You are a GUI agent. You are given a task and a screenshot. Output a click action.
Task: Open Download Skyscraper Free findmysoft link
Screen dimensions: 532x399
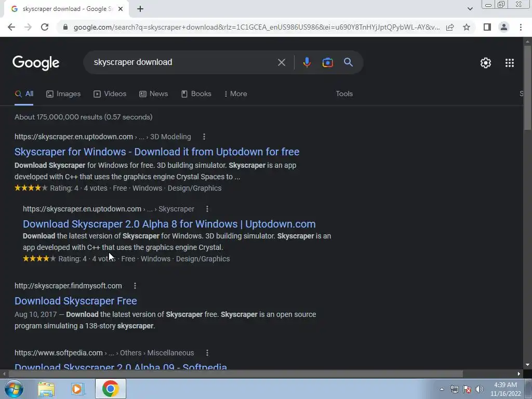coord(76,301)
